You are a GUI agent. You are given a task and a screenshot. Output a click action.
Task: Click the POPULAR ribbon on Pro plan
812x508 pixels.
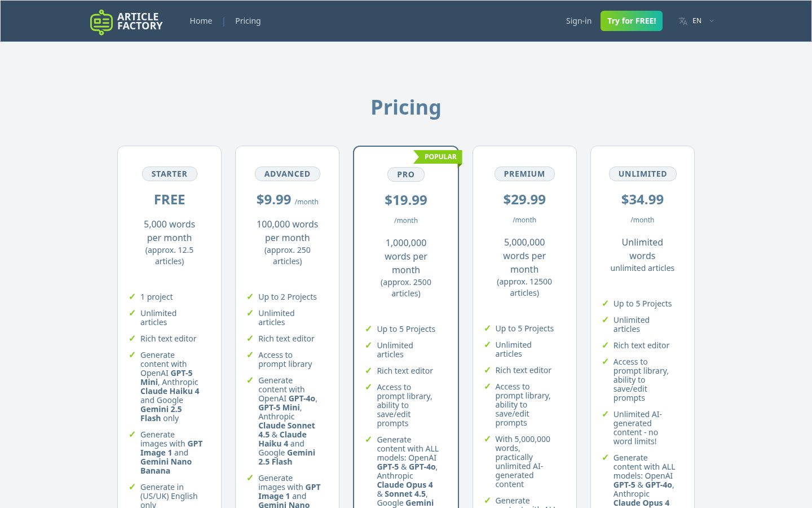point(438,157)
